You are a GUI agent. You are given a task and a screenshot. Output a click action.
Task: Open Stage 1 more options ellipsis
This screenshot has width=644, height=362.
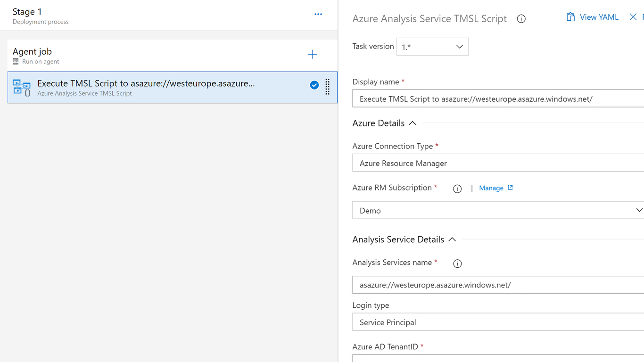(x=318, y=15)
